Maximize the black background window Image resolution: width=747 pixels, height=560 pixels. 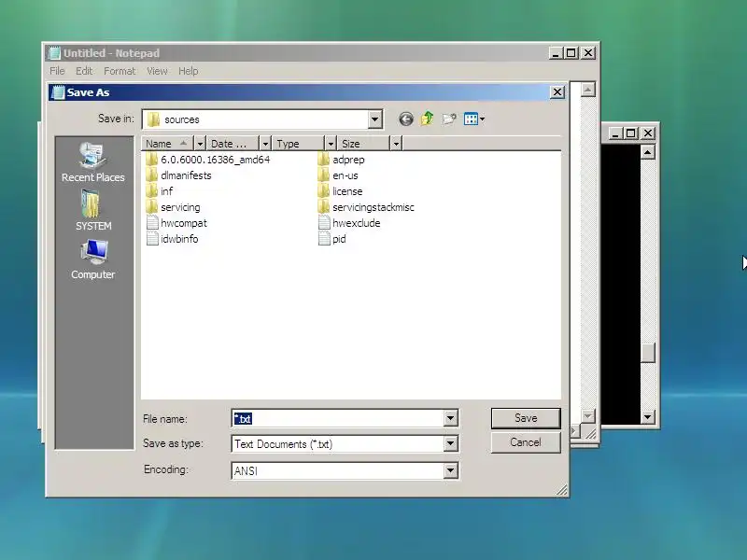click(631, 133)
